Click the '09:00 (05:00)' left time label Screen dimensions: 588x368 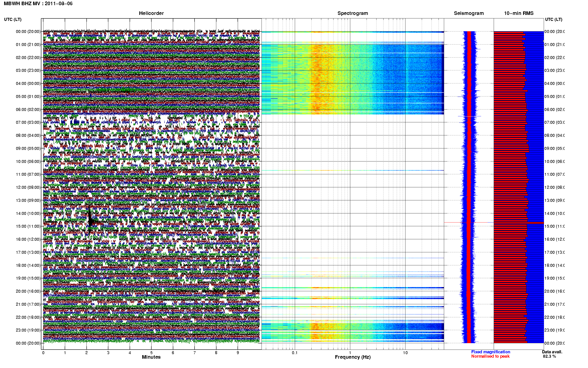click(28, 148)
